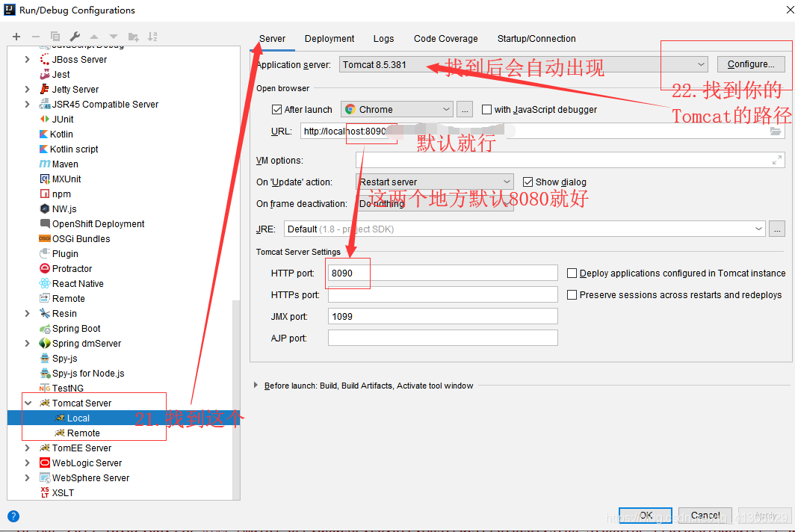Switch to Server tab

272,39
